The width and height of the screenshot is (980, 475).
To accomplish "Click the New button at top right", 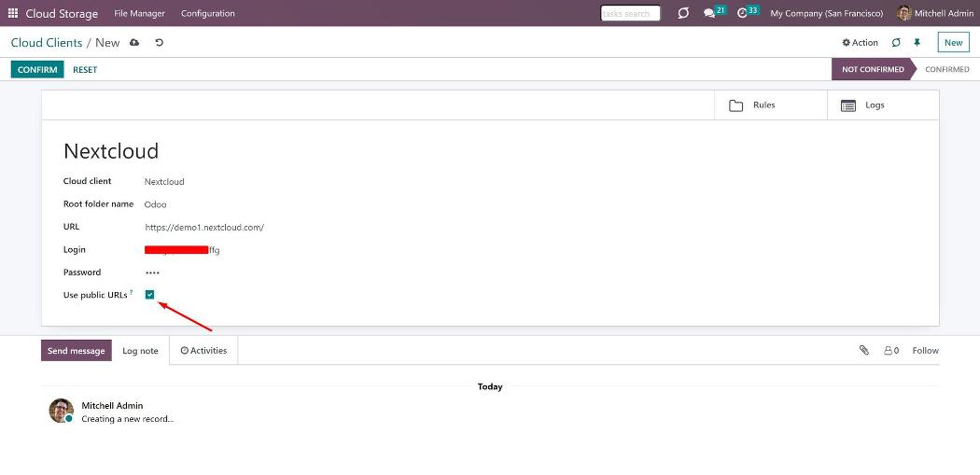I will [953, 43].
